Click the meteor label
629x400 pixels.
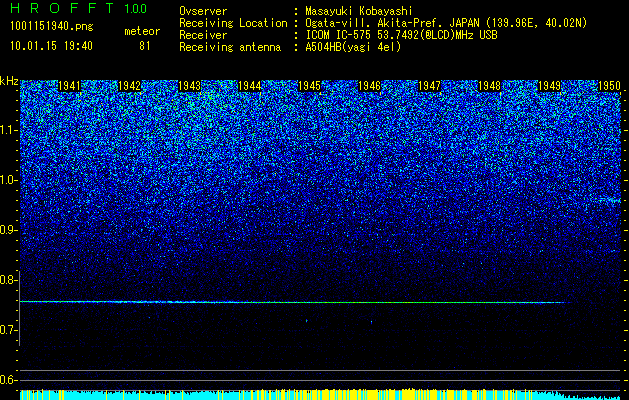(x=142, y=31)
